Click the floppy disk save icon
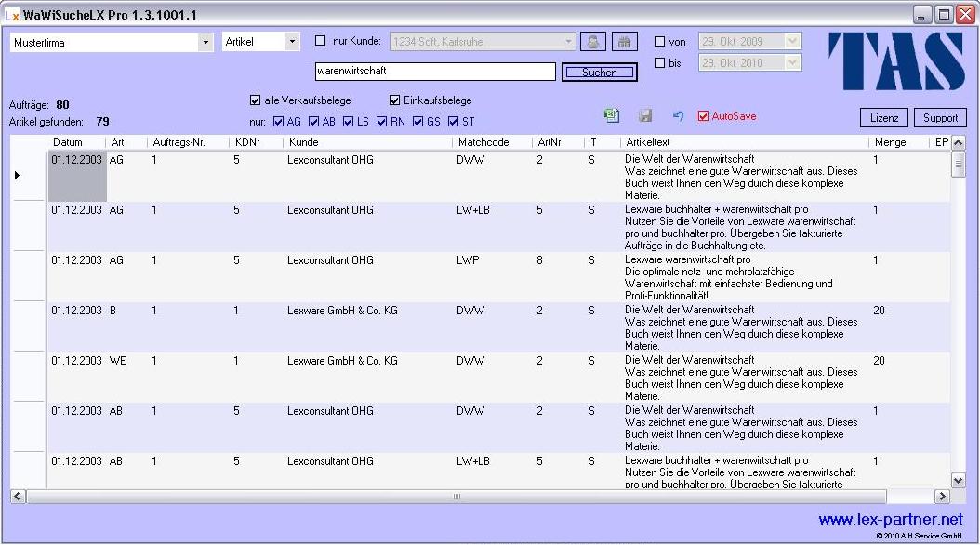980x545 pixels. point(645,115)
